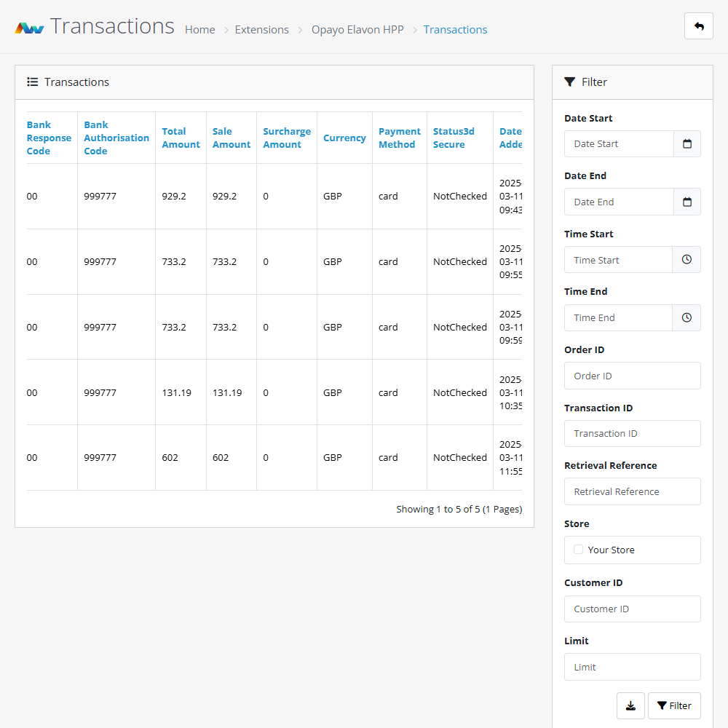Sort by Payment Method column header
728x728 pixels.
tap(399, 138)
